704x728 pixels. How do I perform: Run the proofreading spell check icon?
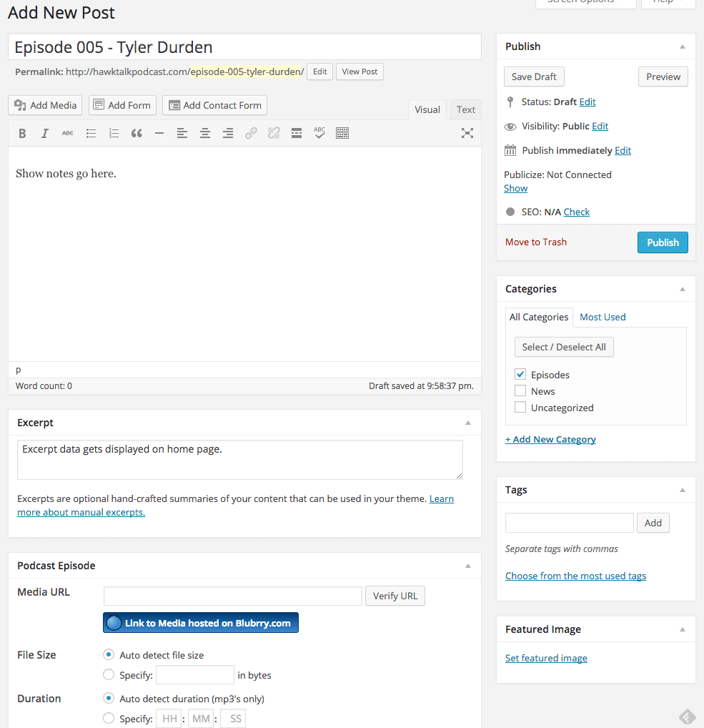coord(319,133)
